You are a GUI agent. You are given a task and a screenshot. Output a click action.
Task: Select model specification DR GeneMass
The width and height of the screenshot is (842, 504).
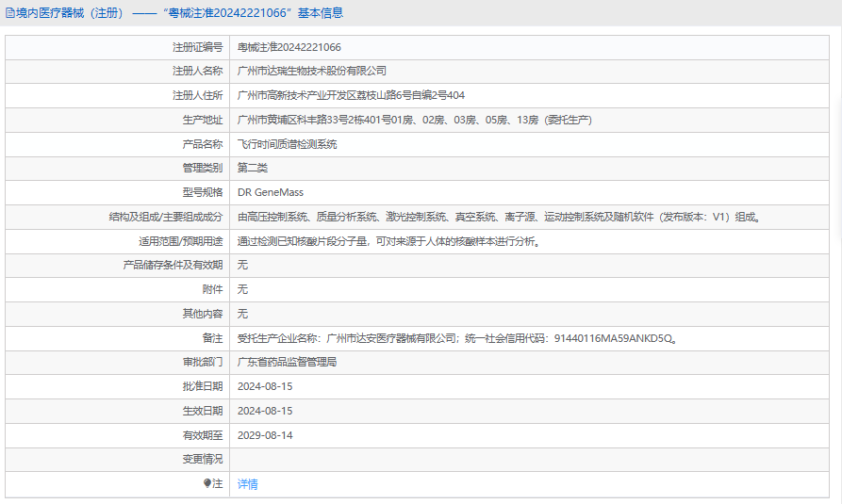[x=271, y=192]
